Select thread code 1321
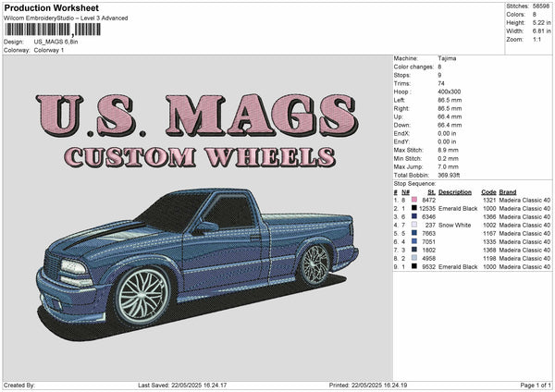The height and width of the screenshot is (392, 555). pos(489,201)
